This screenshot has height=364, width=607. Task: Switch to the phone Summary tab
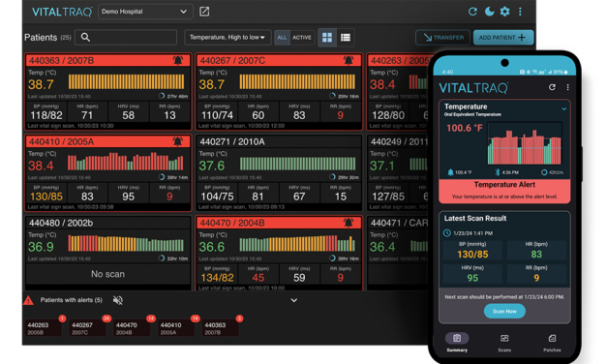coord(457,343)
